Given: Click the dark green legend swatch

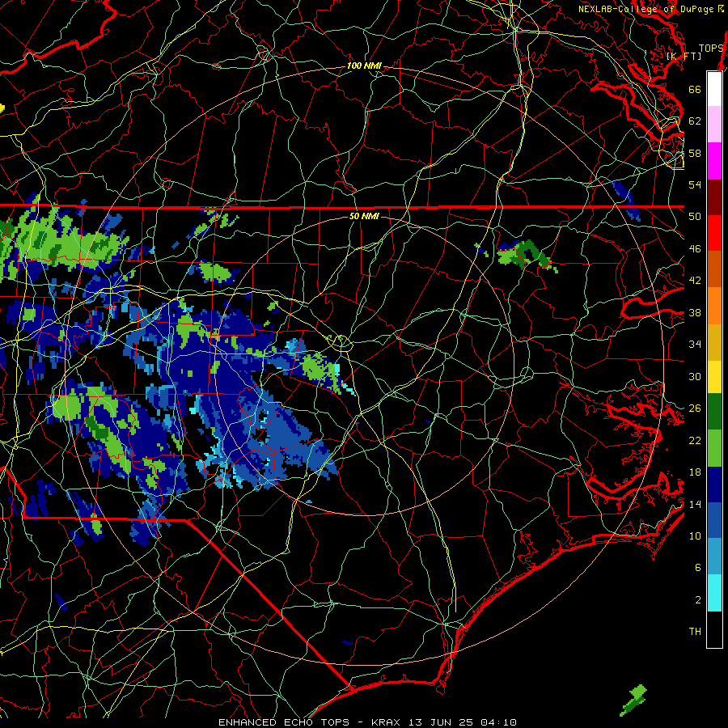Looking at the screenshot, I should click(714, 412).
